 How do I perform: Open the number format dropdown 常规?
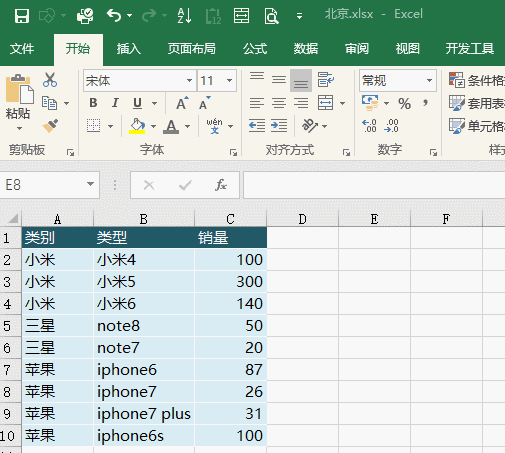[429, 80]
